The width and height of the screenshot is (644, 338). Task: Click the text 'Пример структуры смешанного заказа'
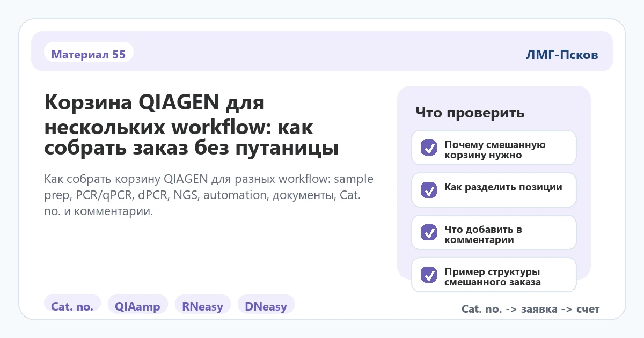(493, 277)
